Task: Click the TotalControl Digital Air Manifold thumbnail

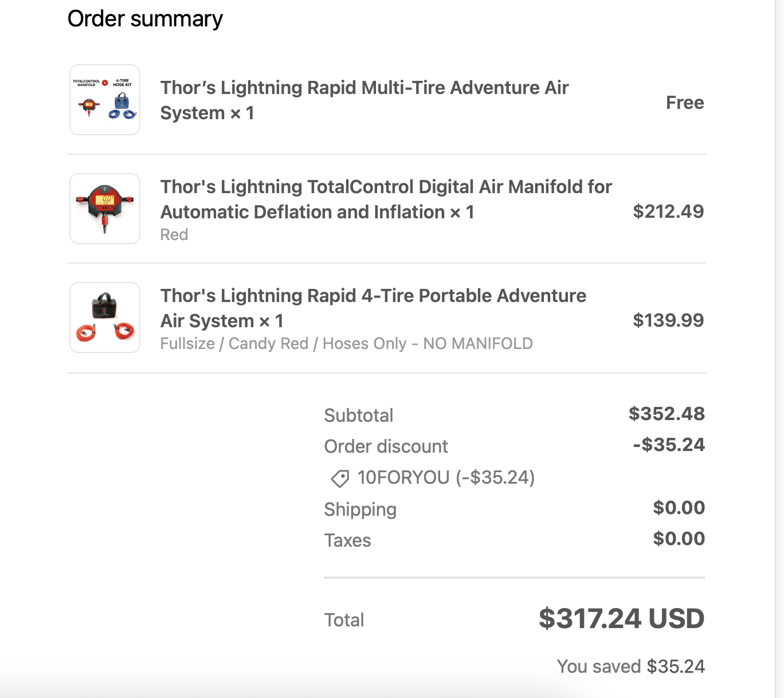Action: click(x=105, y=209)
